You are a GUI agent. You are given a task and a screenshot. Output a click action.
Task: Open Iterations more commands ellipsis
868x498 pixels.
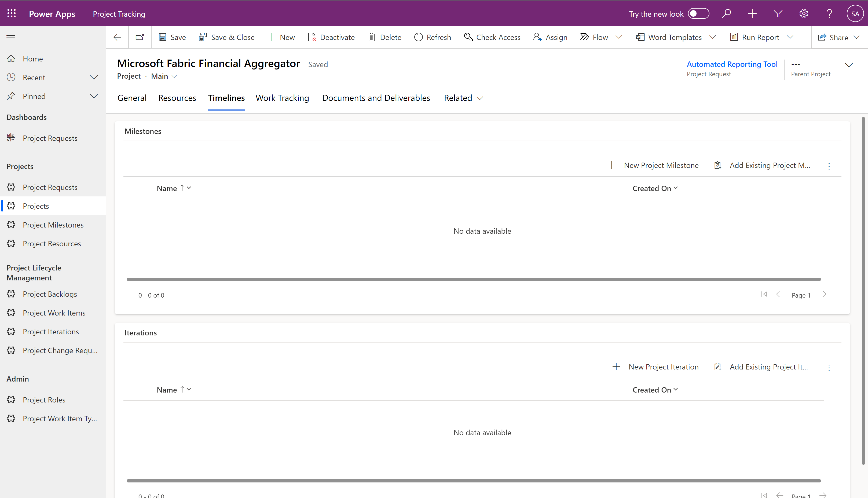coord(829,368)
